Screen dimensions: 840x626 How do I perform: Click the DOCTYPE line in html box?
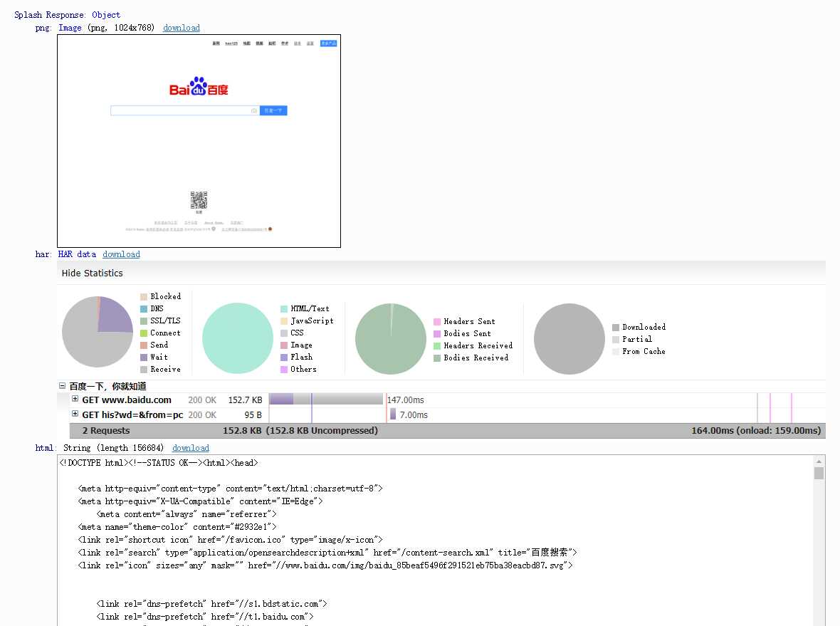[x=159, y=462]
